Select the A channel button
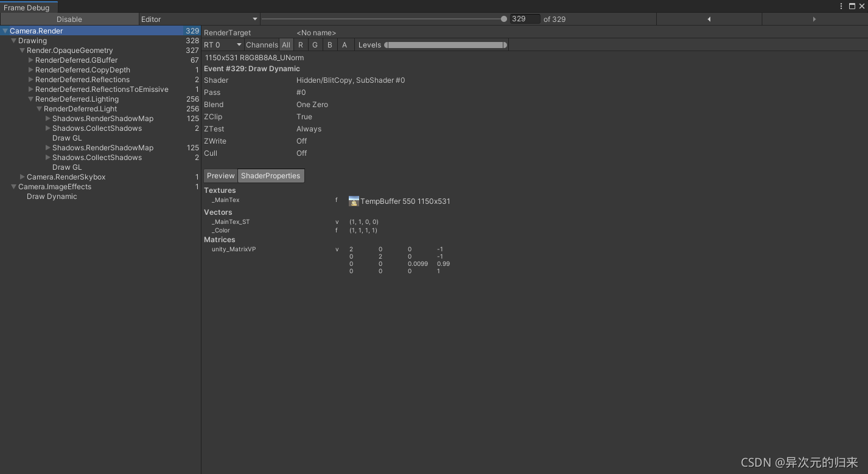868x474 pixels. (344, 44)
